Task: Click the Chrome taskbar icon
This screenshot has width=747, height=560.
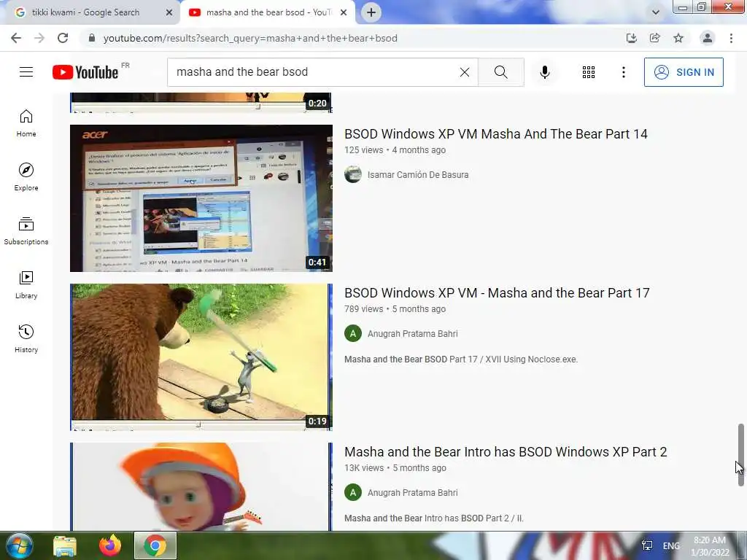Action: [x=155, y=545]
